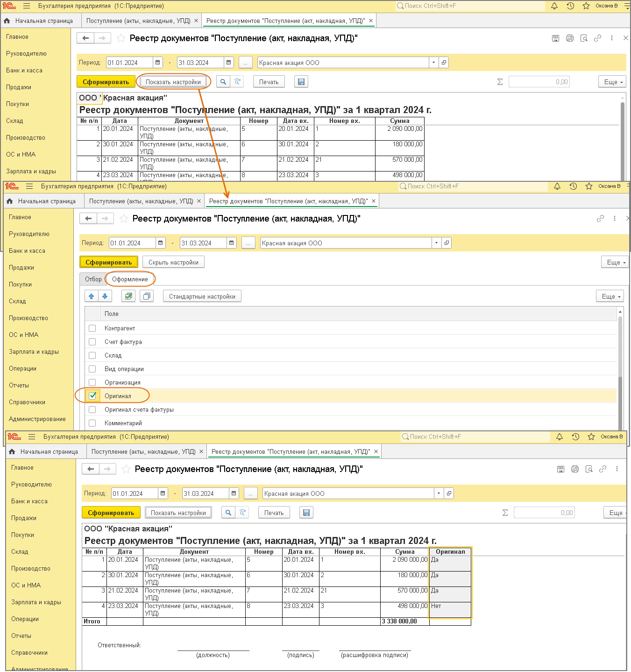Top window: click the Σ sum icon

click(500, 82)
